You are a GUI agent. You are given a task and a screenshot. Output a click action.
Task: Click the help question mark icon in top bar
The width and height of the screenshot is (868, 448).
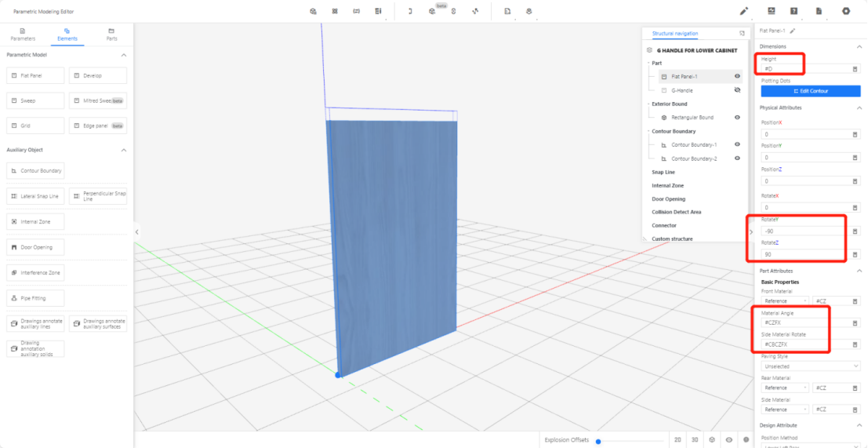[794, 11]
